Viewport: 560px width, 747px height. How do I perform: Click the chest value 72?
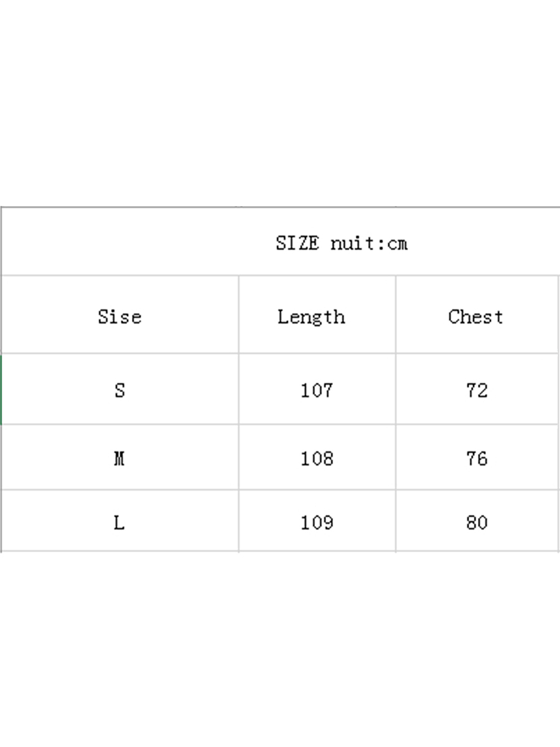click(x=477, y=390)
